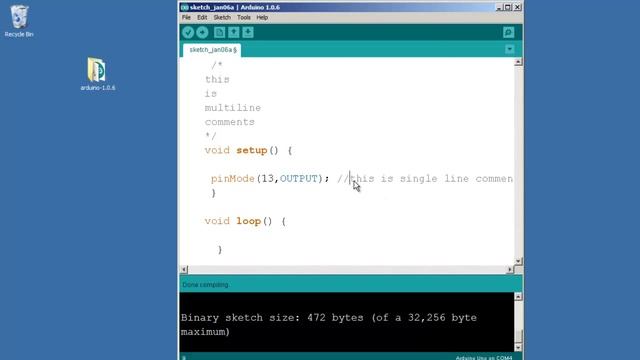The image size is (640, 360).
Task: Click the Upload arrow button
Action: click(x=202, y=32)
